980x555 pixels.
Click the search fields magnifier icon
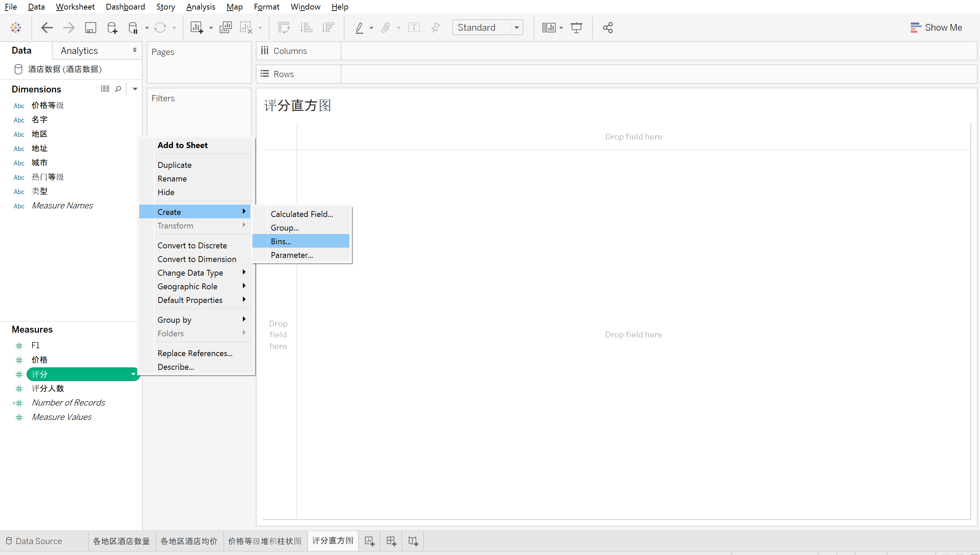tap(118, 89)
